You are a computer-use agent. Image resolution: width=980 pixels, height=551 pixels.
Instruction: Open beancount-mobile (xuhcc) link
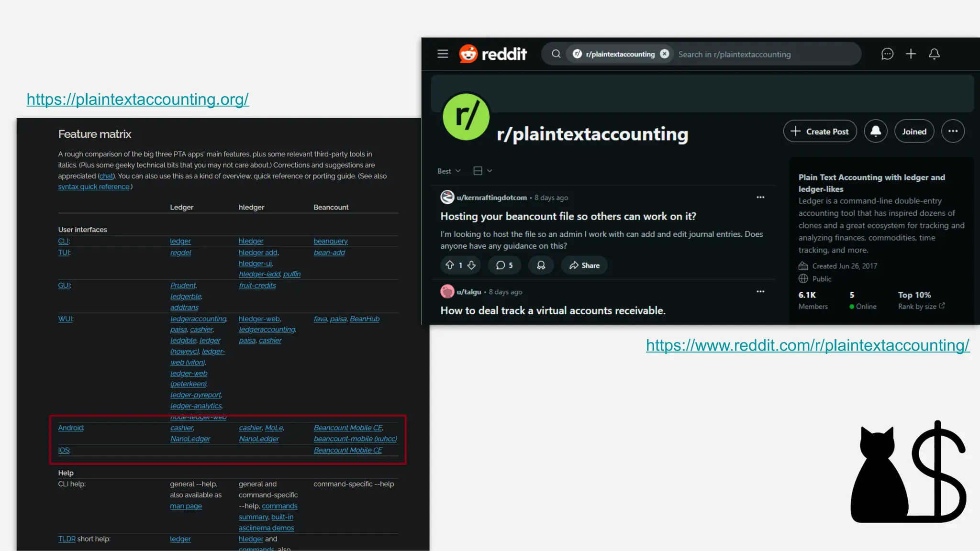pos(355,439)
